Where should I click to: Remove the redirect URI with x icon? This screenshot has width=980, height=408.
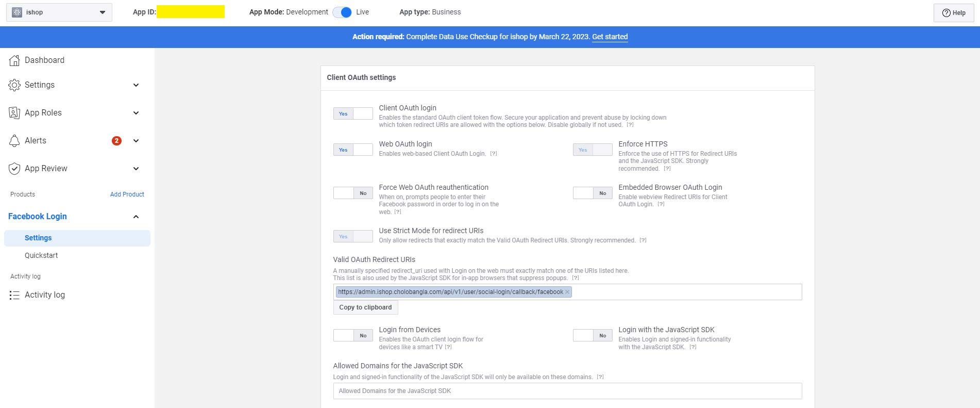pyautogui.click(x=567, y=292)
